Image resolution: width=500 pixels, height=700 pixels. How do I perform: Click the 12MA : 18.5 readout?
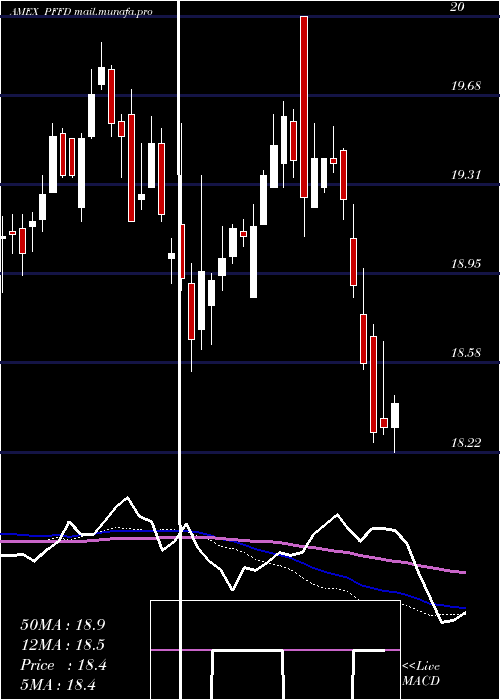coord(63,645)
